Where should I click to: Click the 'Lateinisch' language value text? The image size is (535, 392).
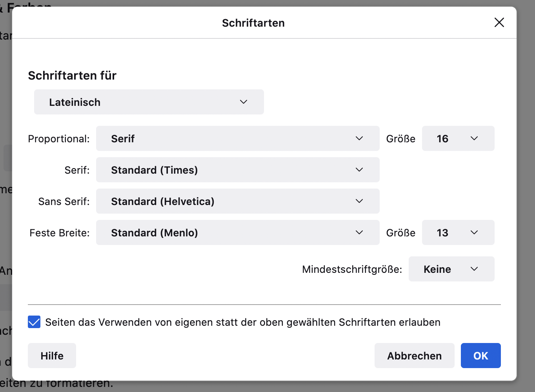(75, 102)
